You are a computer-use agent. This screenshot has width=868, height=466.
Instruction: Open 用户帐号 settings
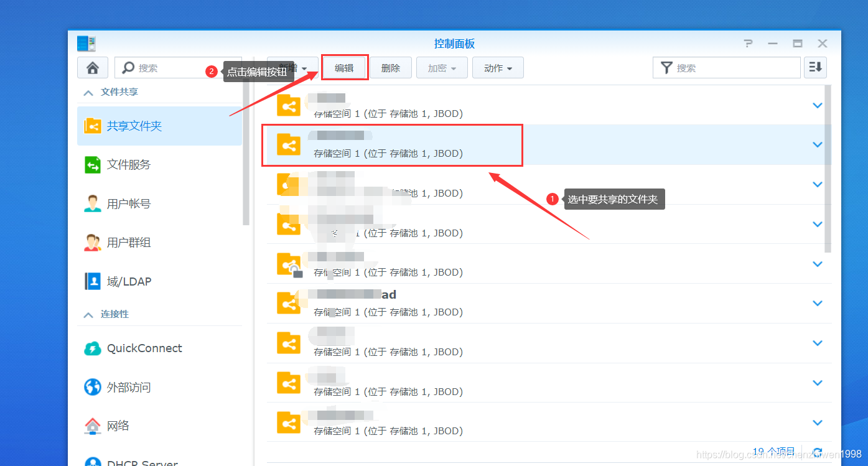point(159,203)
